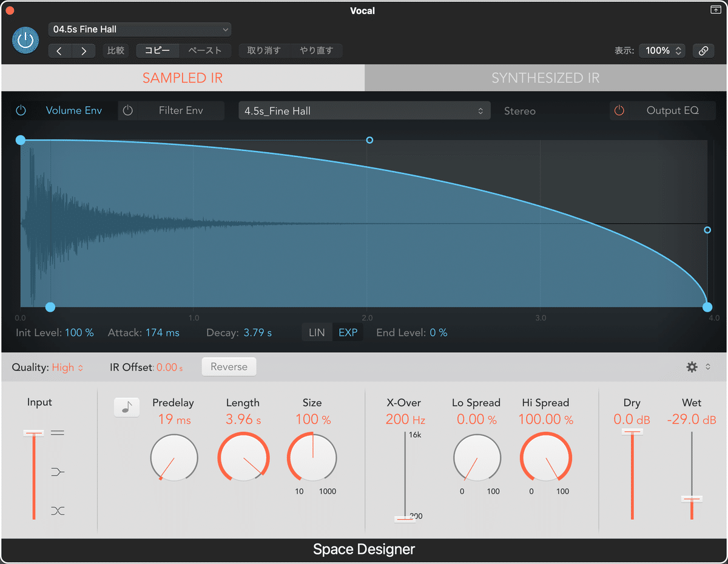
Task: Select the crossed channels input mode icon
Action: (x=58, y=511)
